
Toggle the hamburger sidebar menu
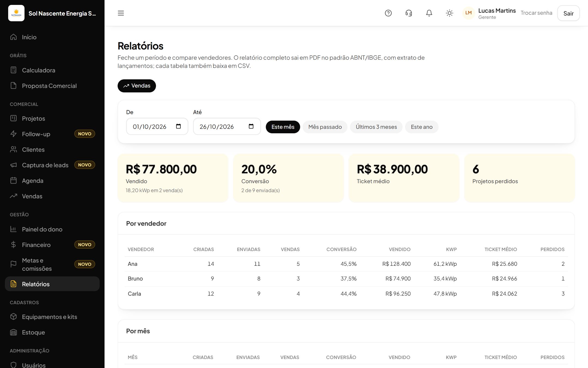tap(121, 13)
